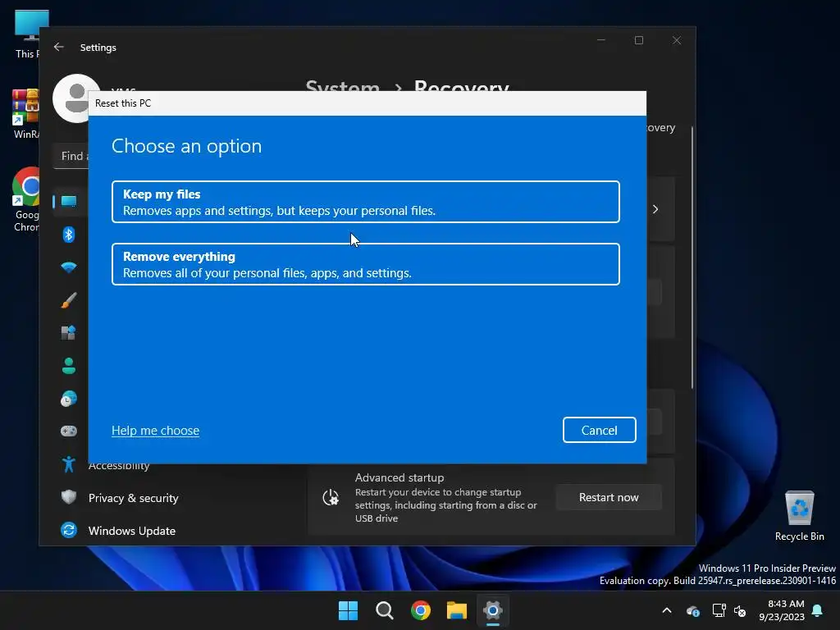
Task: Choose the Remove everything option
Action: click(365, 264)
